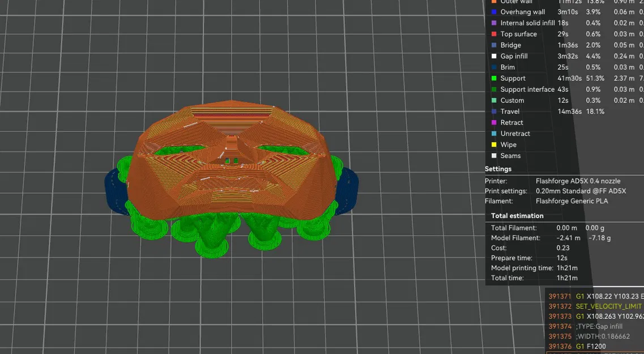Toggle the Gap infill white swatch
This screenshot has height=354, width=644.
[x=494, y=56]
